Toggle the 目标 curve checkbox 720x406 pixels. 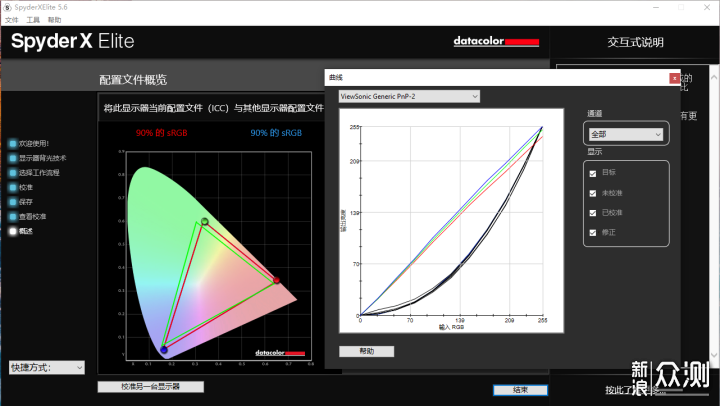pos(593,174)
